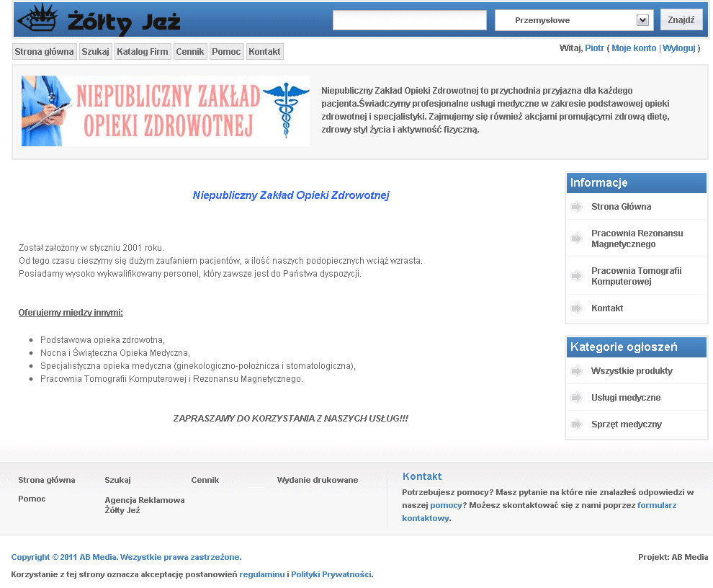Open the regulaminu link at page bottom
Screen dimensions: 713x588
point(262,574)
